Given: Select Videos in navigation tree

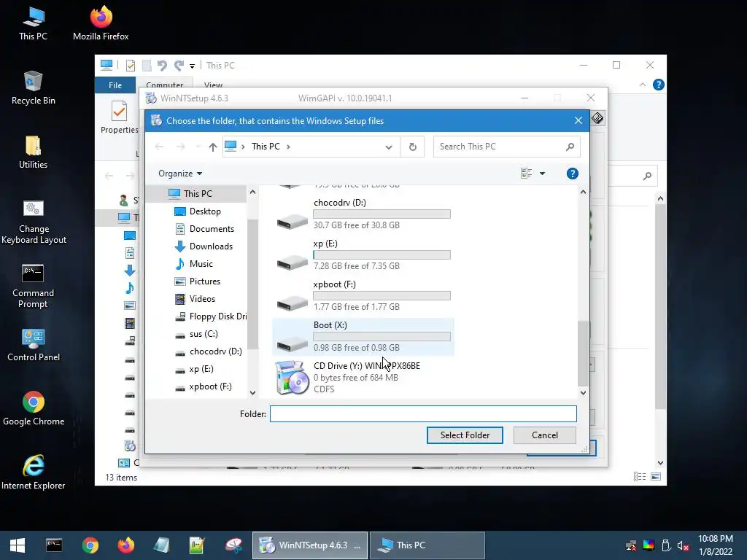Looking at the screenshot, I should [202, 299].
